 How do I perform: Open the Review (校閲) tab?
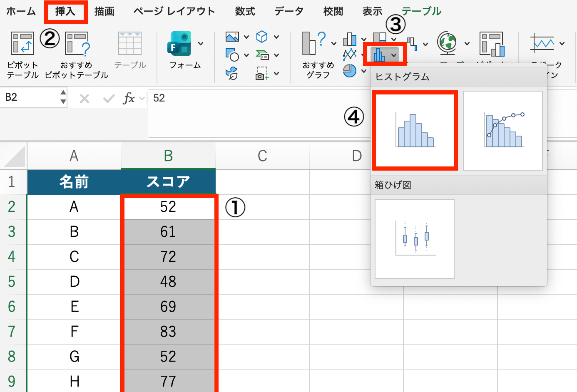point(333,11)
